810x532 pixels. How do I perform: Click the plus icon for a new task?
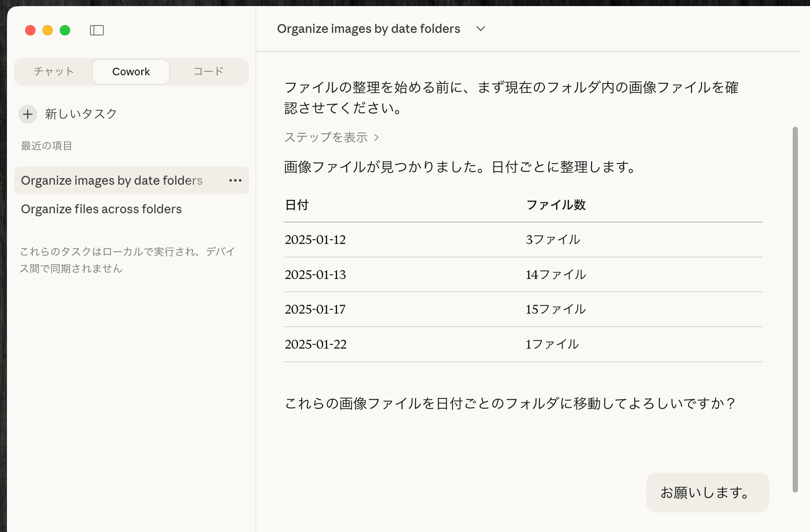coord(28,114)
